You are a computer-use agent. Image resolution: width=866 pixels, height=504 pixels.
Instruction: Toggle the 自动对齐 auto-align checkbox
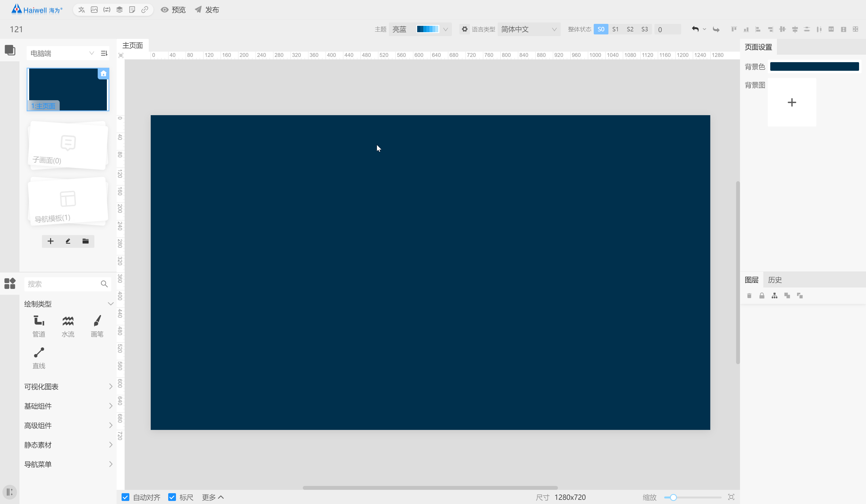coord(125,497)
